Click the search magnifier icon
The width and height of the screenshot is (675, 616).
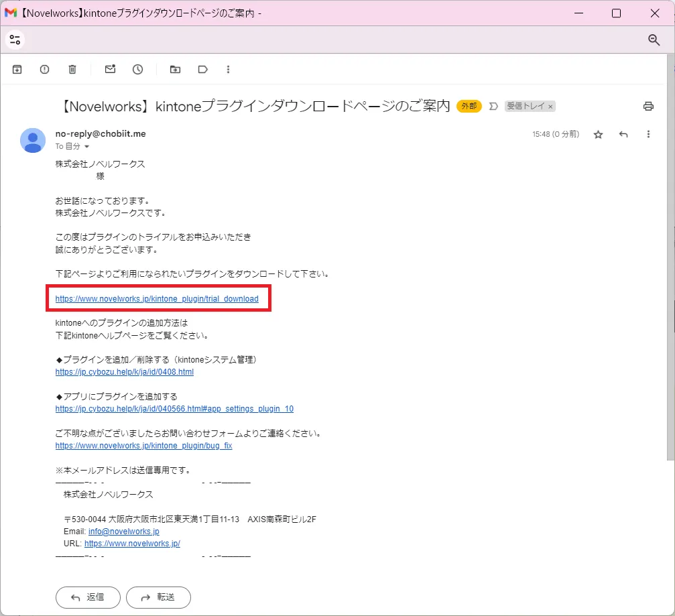coord(654,40)
